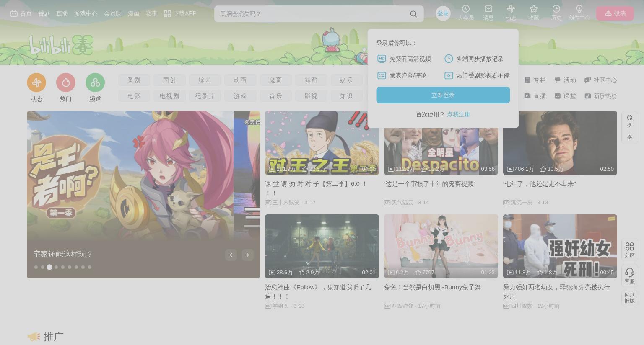644x345 pixels.
Task: Open uploader 天气温云
Action: [402, 202]
